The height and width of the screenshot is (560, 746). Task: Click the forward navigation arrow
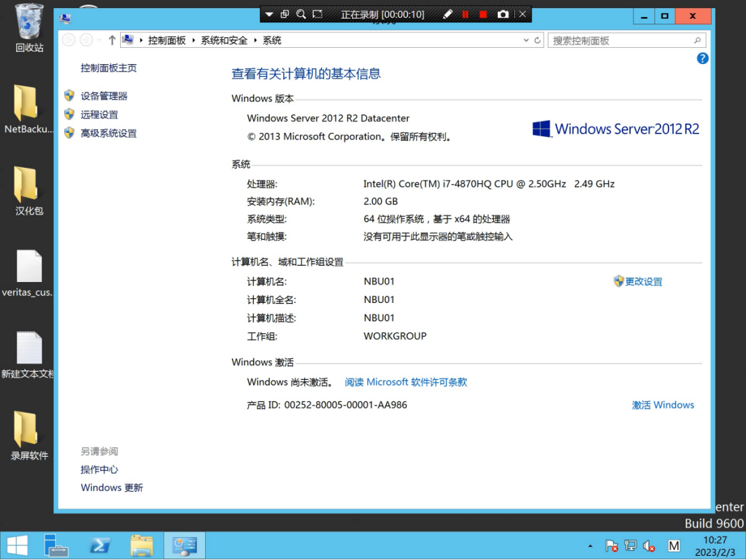tap(86, 40)
